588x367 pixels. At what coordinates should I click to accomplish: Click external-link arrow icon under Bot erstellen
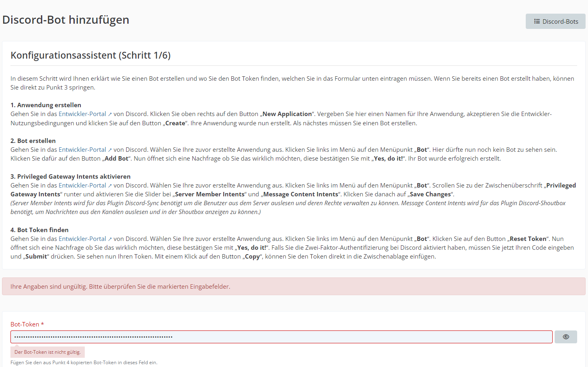(x=110, y=150)
